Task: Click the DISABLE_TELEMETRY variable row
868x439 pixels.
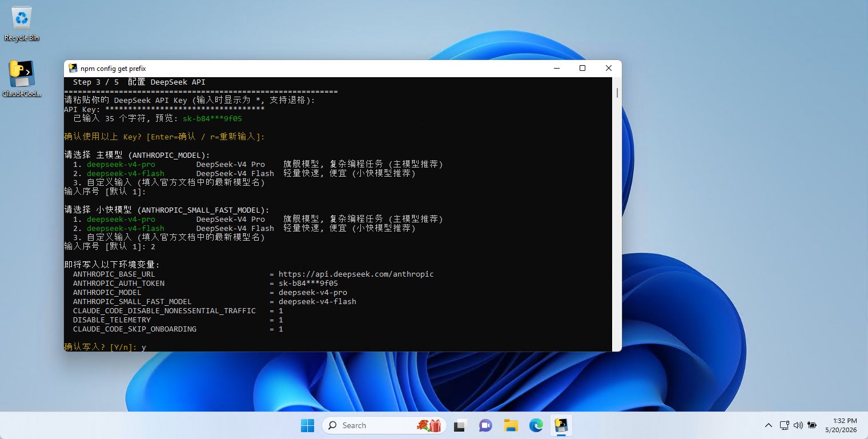Action: point(178,320)
